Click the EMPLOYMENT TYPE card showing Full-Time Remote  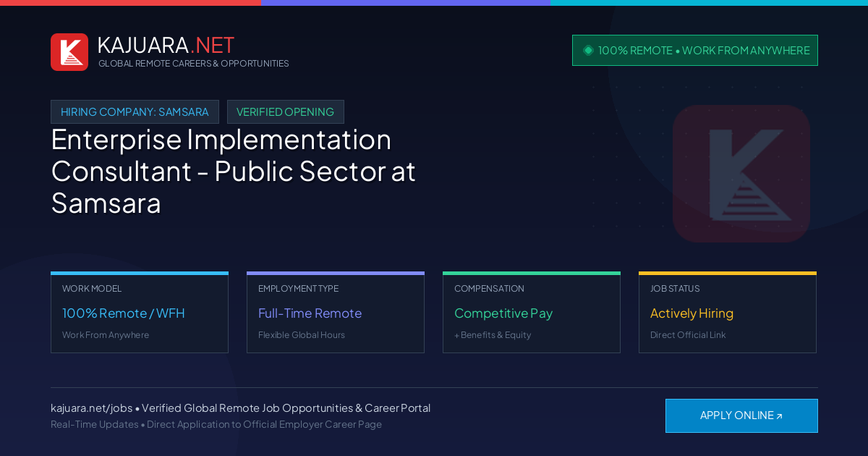pyautogui.click(x=336, y=313)
